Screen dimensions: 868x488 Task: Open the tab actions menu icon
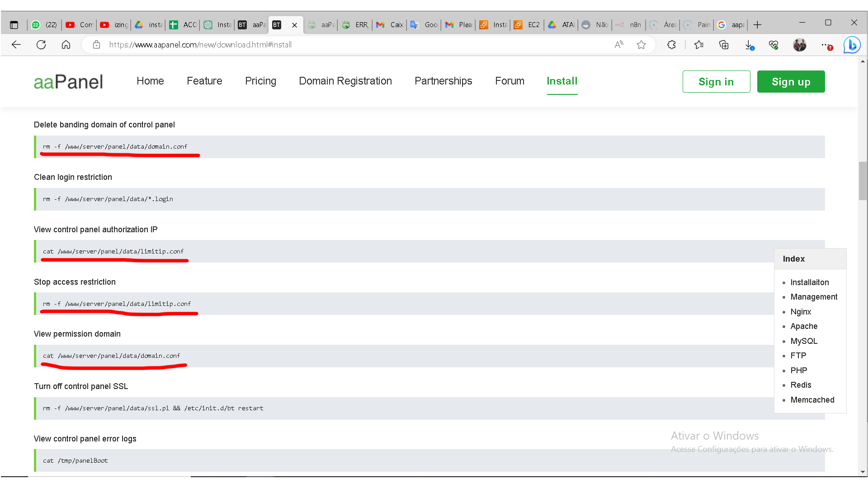click(x=14, y=25)
